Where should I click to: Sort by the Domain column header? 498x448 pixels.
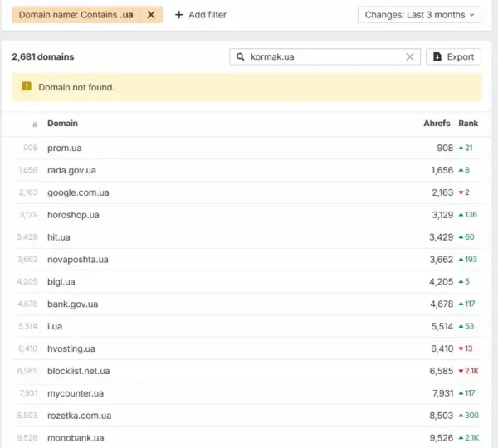coord(62,124)
